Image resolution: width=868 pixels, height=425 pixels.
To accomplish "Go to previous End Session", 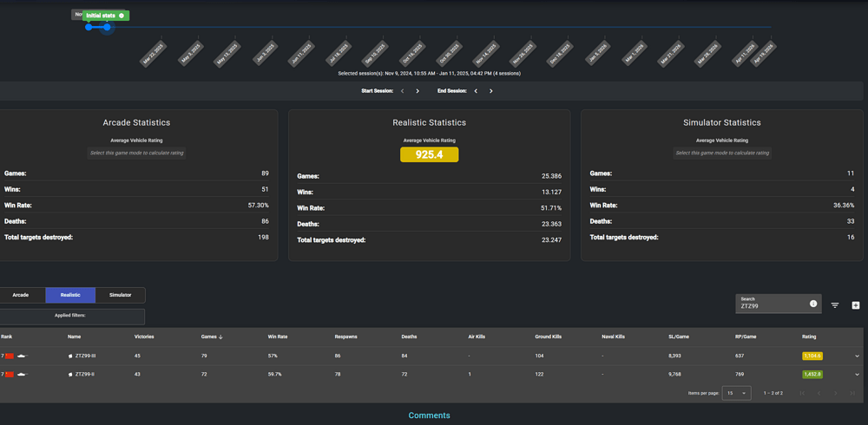I will pos(476,91).
